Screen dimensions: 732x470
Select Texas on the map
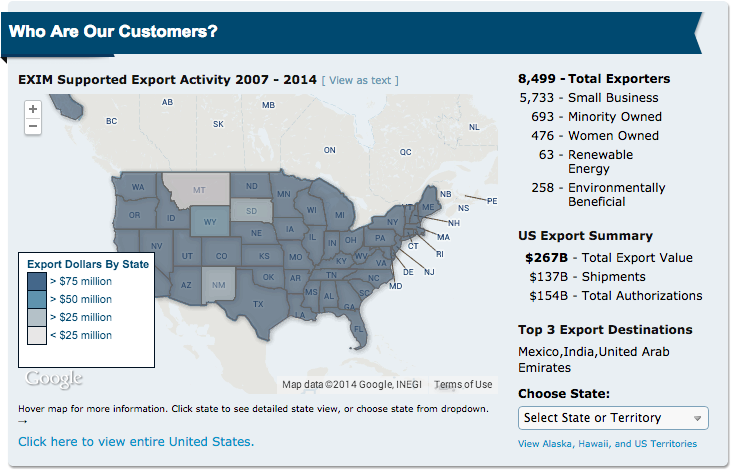point(258,303)
